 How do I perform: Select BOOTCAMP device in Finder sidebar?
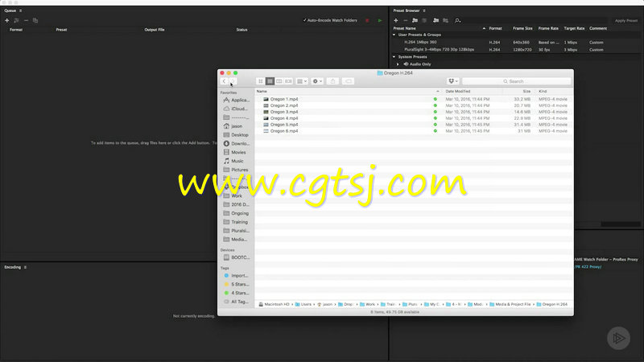[x=236, y=257]
